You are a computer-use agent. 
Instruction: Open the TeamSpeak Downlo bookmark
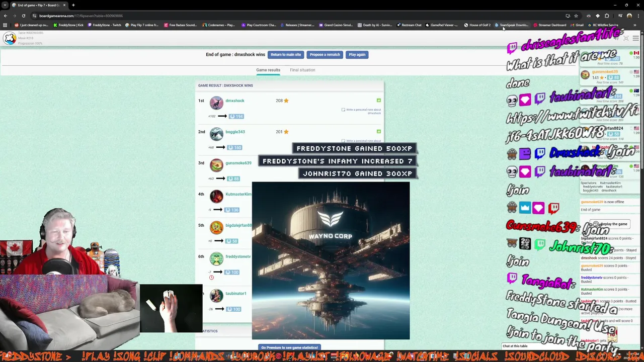point(511,25)
